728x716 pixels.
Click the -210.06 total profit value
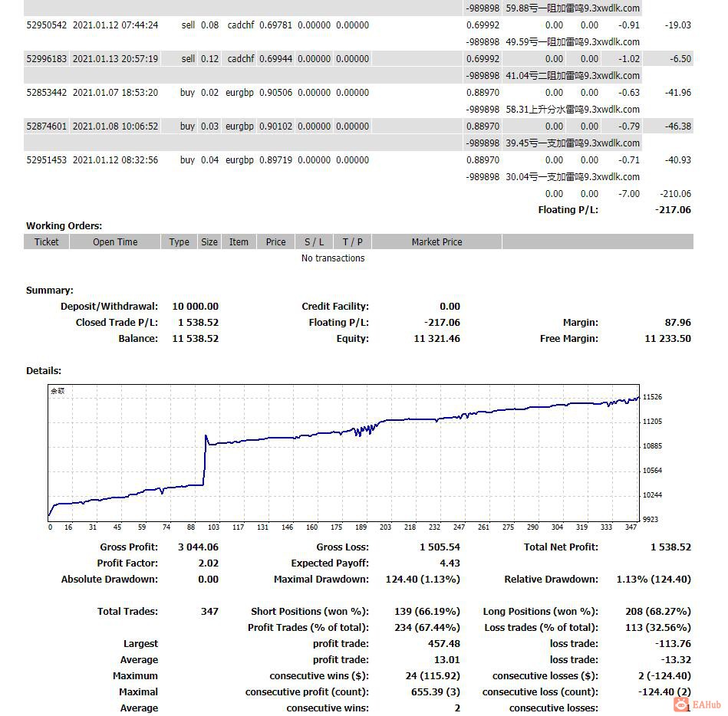click(676, 193)
